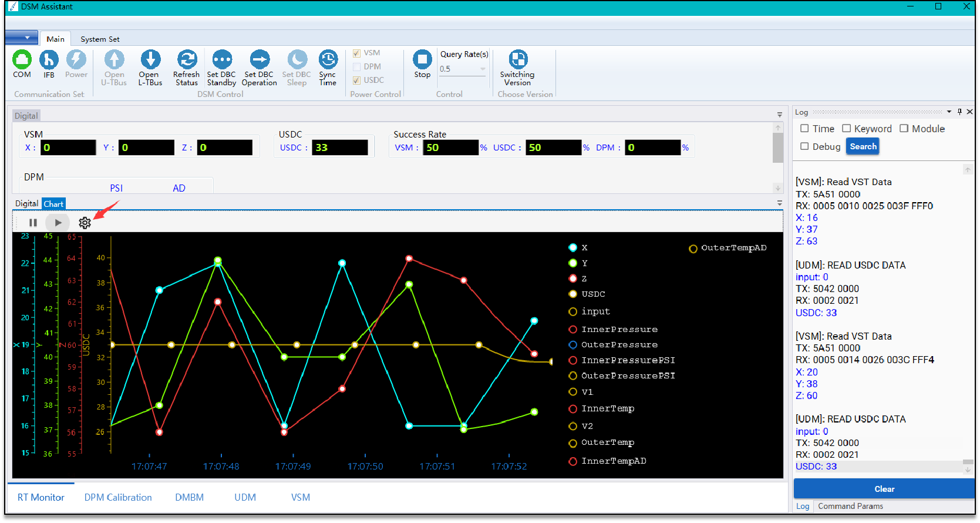This screenshot has height=523, width=980.
Task: Open the RT Monitor tab
Action: [x=41, y=497]
